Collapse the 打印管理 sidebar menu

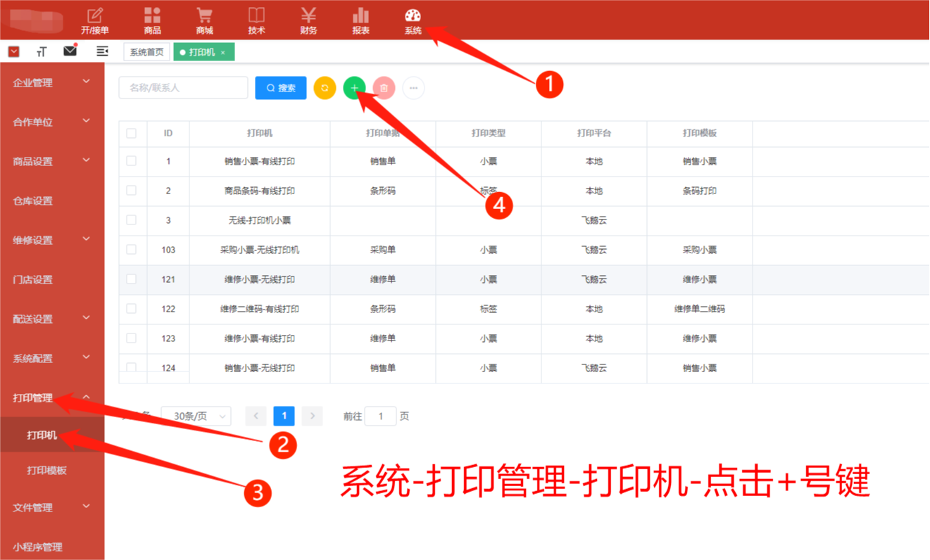[52, 397]
